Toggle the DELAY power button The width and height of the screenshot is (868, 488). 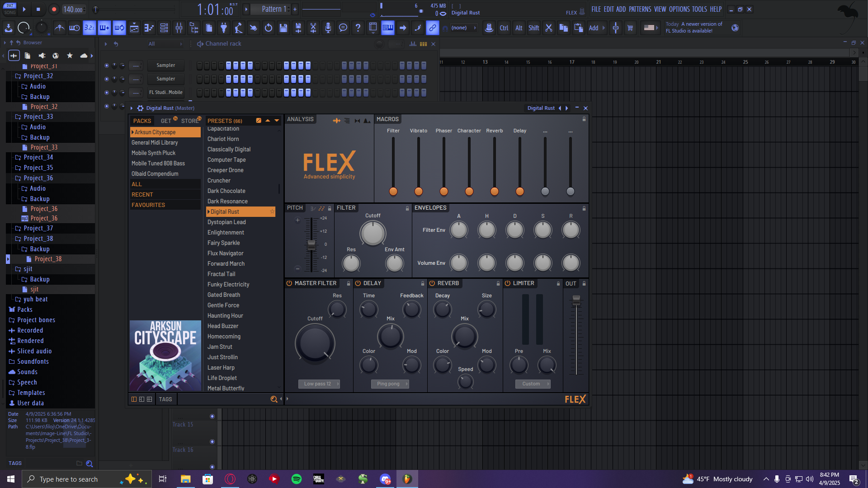click(358, 283)
